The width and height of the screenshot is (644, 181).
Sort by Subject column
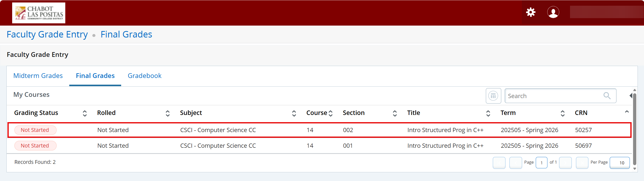click(294, 113)
